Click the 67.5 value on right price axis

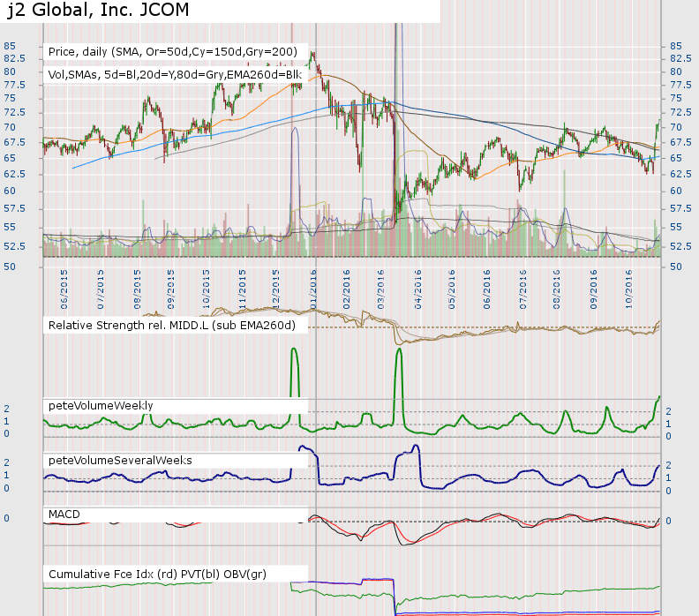(x=680, y=143)
